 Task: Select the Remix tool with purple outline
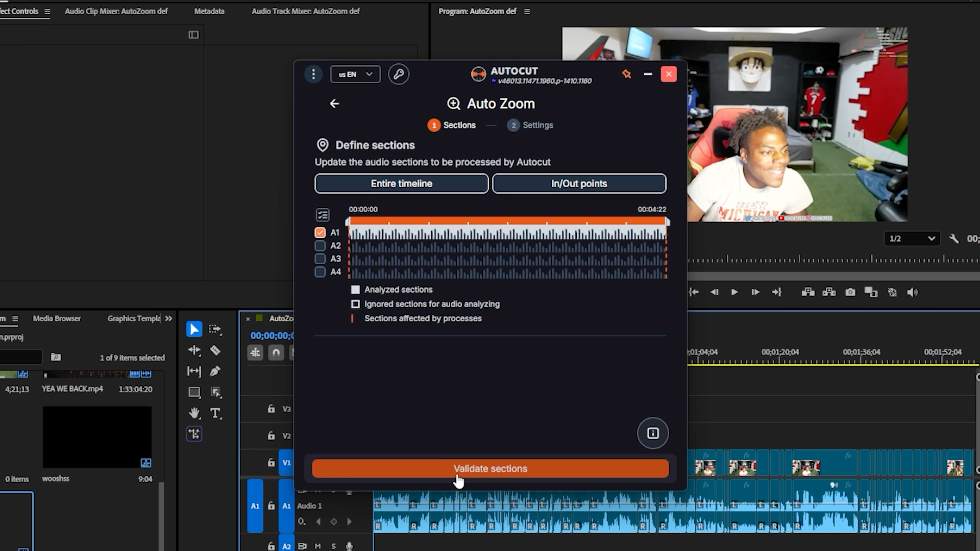click(x=194, y=434)
